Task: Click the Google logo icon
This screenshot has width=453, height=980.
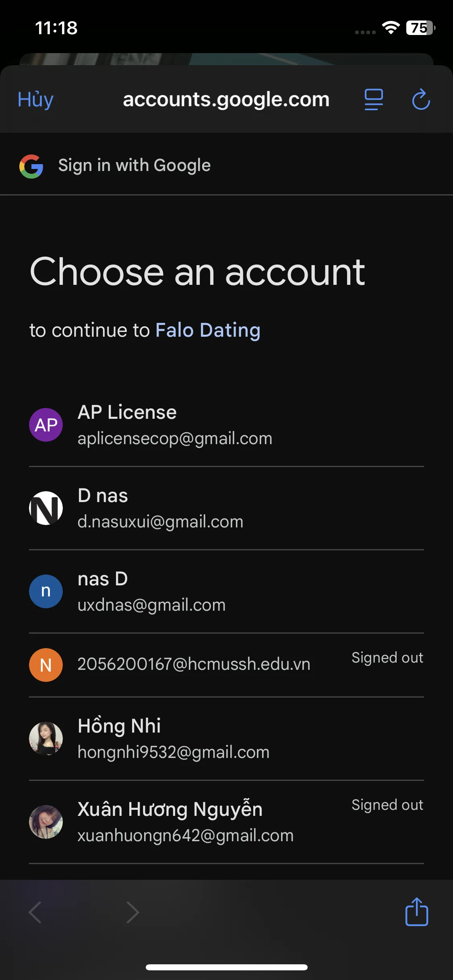Action: click(31, 166)
